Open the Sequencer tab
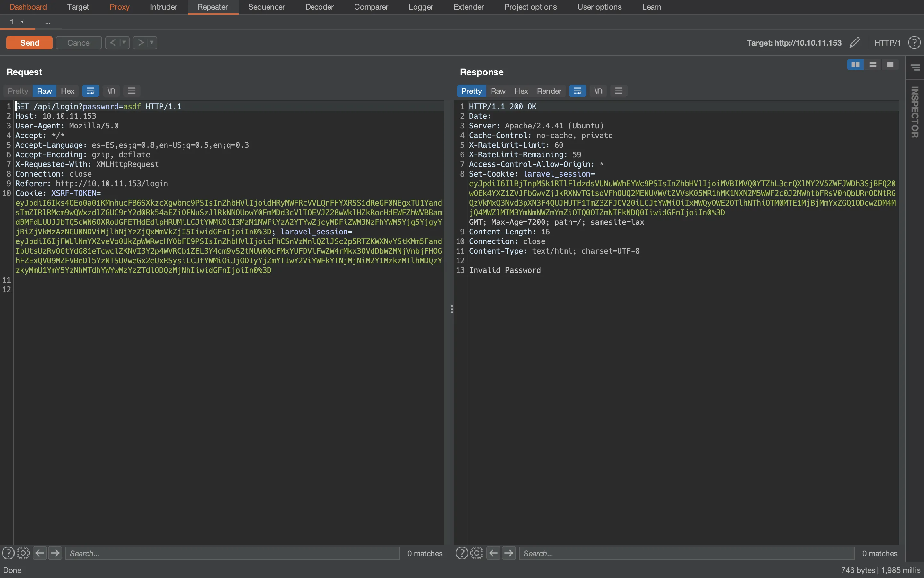The width and height of the screenshot is (924, 578). click(x=267, y=7)
